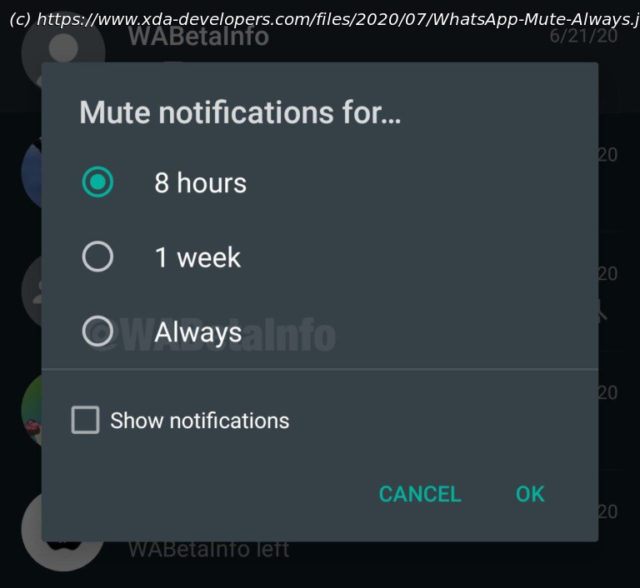The width and height of the screenshot is (640, 588).
Task: Tap the "1 week" option label
Action: [x=198, y=257]
